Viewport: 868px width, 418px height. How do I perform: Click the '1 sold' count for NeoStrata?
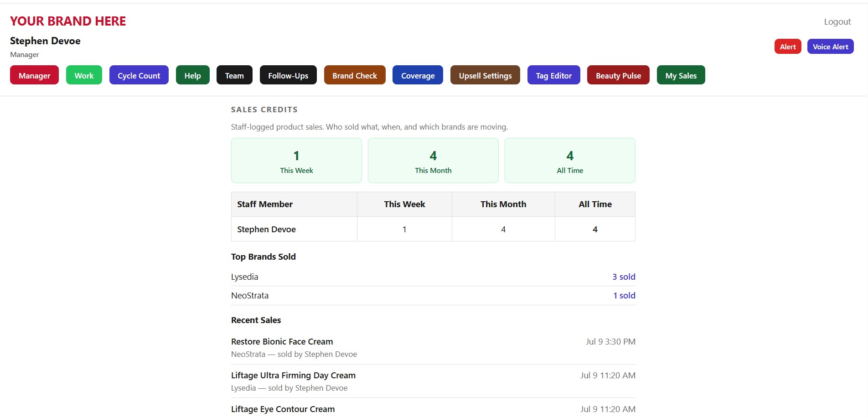(x=624, y=295)
